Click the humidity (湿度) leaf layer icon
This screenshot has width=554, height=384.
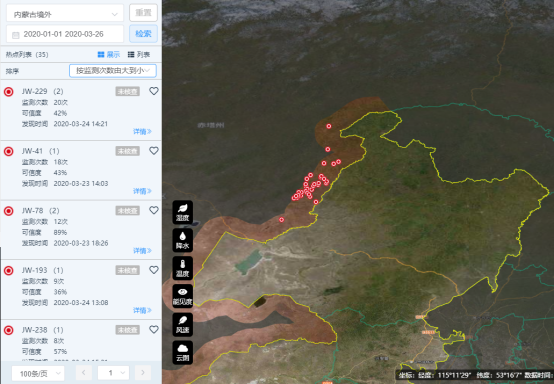(183, 212)
